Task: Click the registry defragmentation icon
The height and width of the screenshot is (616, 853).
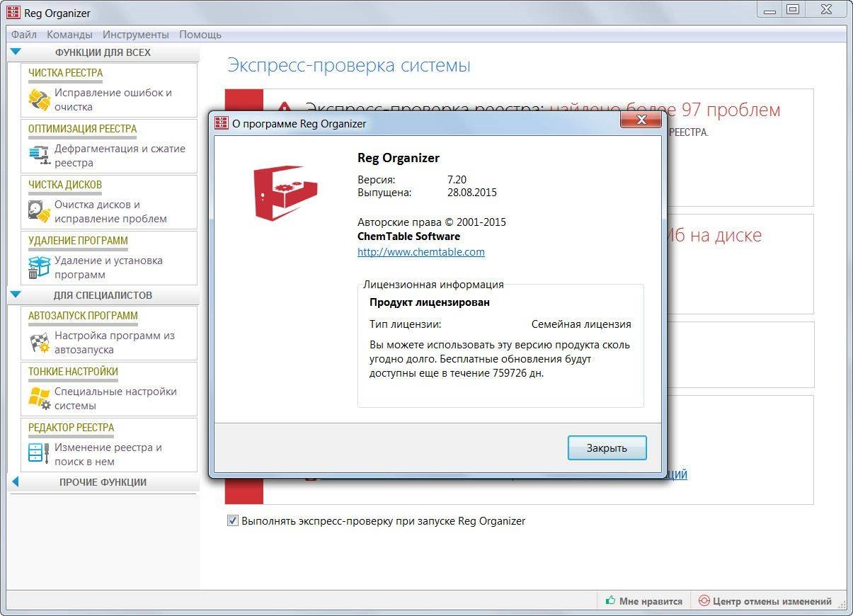Action: (39, 156)
